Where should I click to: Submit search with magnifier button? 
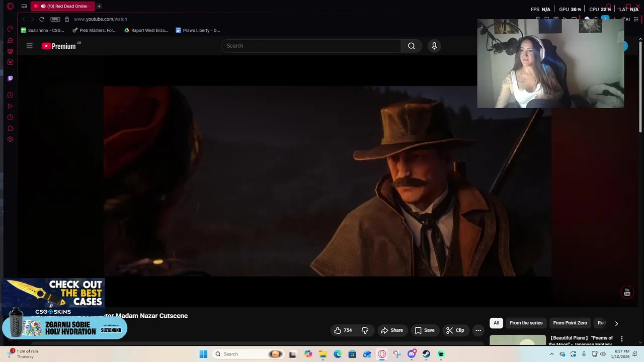(412, 46)
